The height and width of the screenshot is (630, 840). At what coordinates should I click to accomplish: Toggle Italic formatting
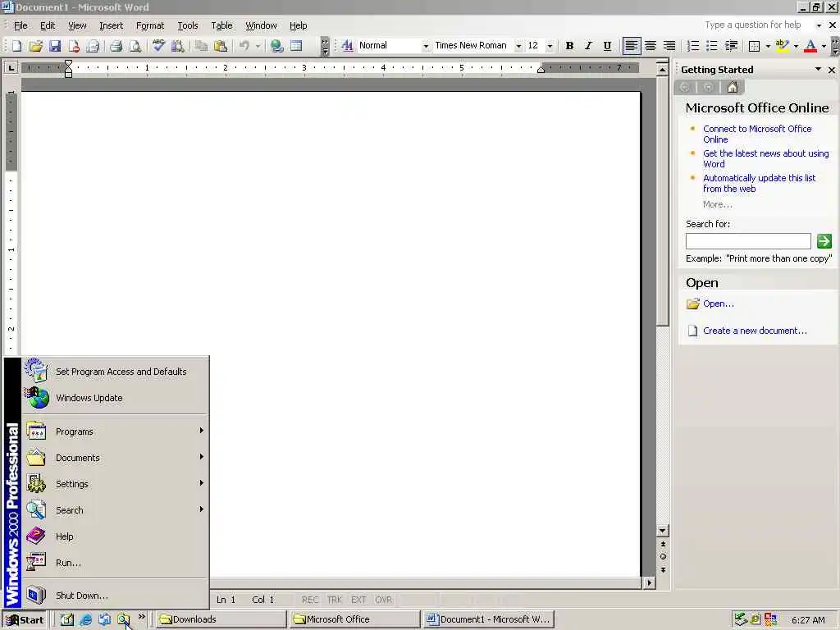tap(588, 46)
